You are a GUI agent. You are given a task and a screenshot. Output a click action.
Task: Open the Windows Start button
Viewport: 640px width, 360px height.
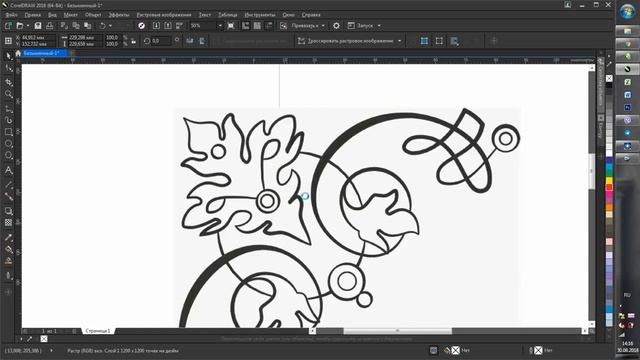tap(627, 12)
